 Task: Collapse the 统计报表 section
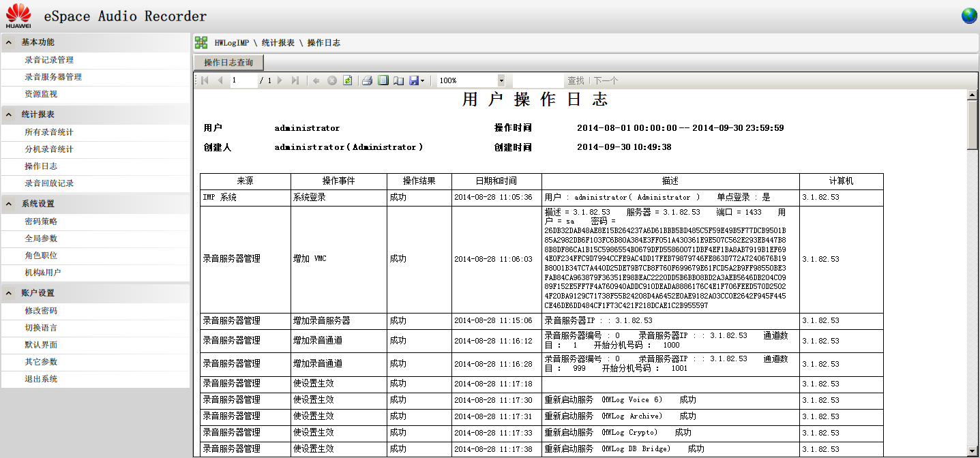coord(9,114)
